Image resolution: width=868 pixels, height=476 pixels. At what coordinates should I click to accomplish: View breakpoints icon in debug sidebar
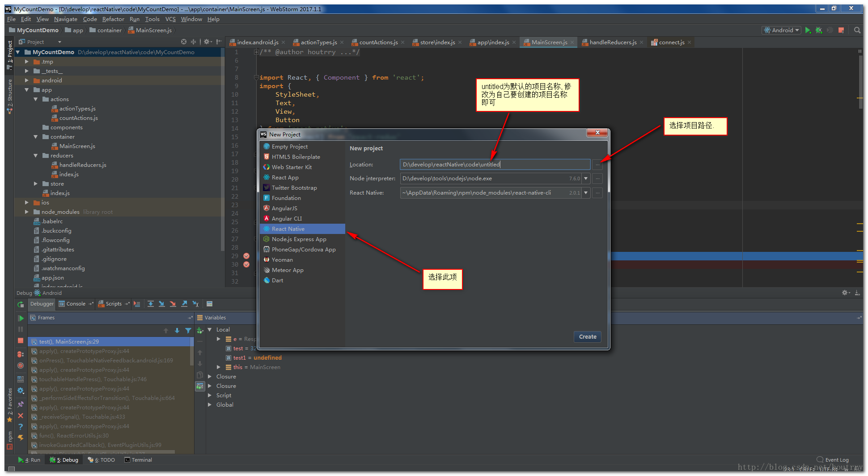tap(21, 354)
